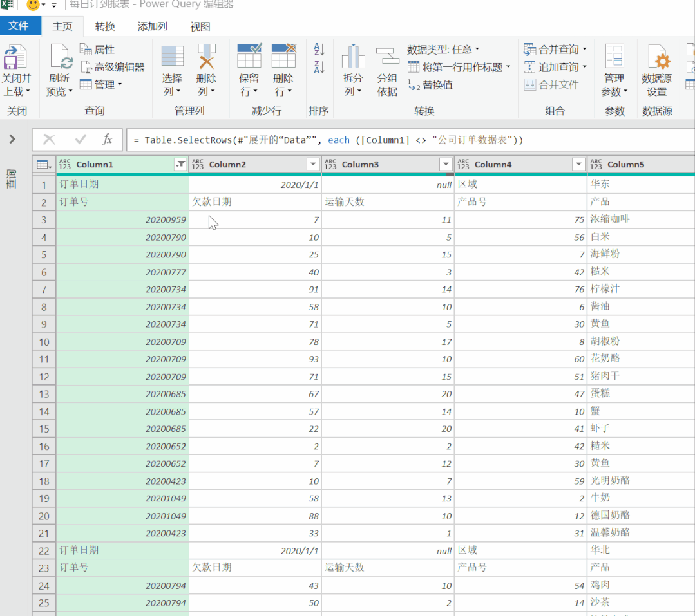Sort ascending with the A-Z icon
Image resolution: width=695 pixels, height=616 pixels.
(319, 49)
